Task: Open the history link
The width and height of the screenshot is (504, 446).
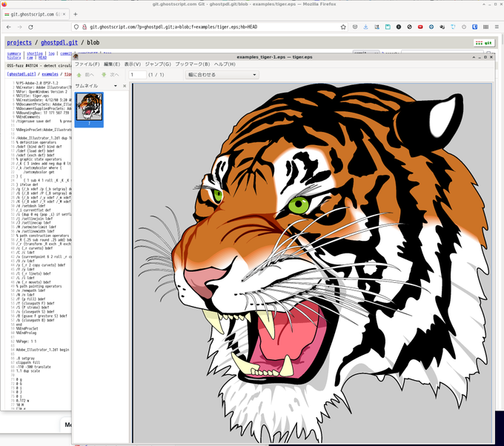Action: [14, 58]
